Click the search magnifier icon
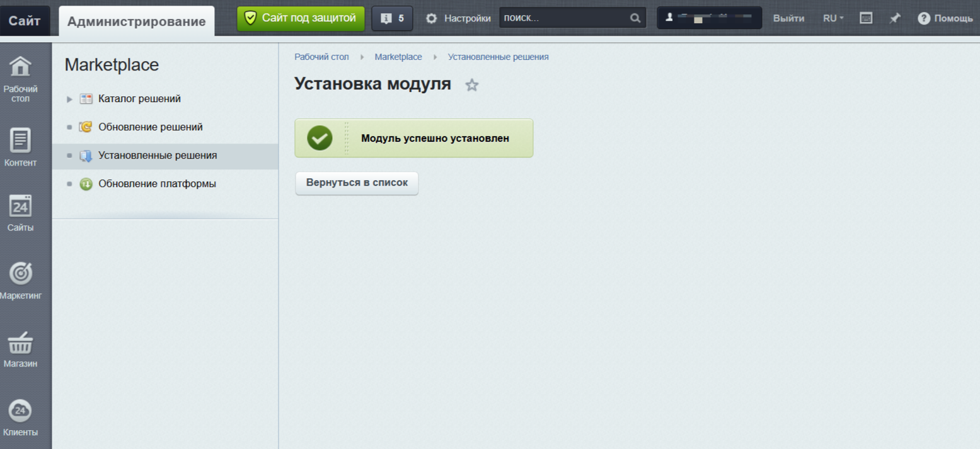Screen dimensions: 980x449 635,18
